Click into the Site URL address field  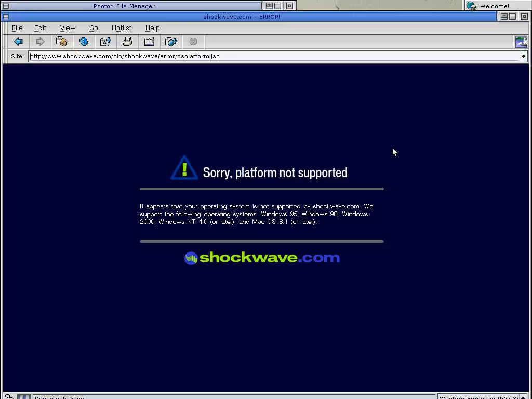click(x=274, y=56)
